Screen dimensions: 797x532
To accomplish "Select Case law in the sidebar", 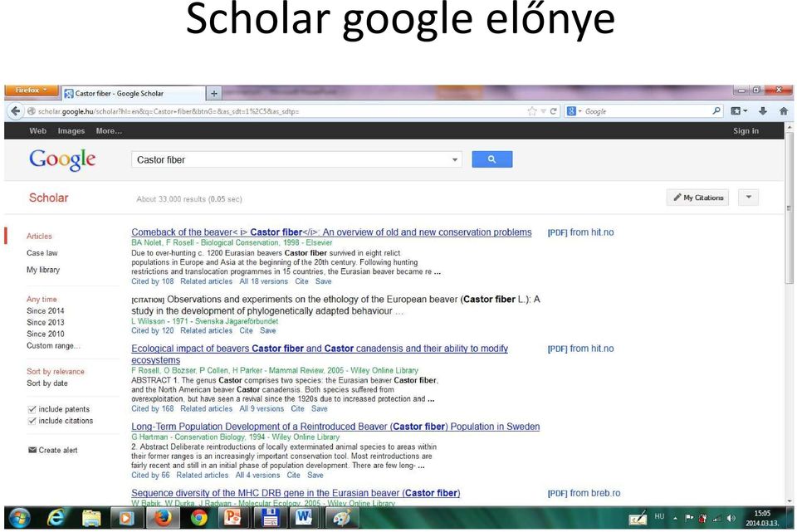I will click(x=42, y=252).
